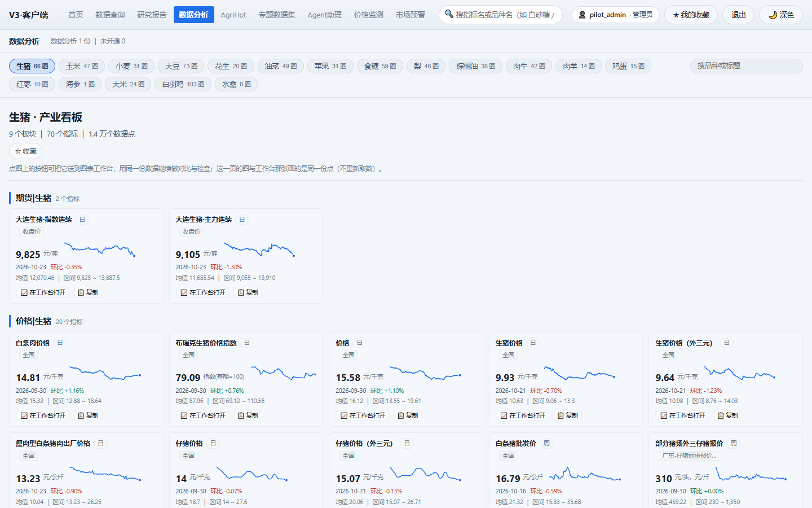Screen dimensions: 812x508
Task: Copy the 生猪价格（外三元）chart
Action: tap(727, 415)
